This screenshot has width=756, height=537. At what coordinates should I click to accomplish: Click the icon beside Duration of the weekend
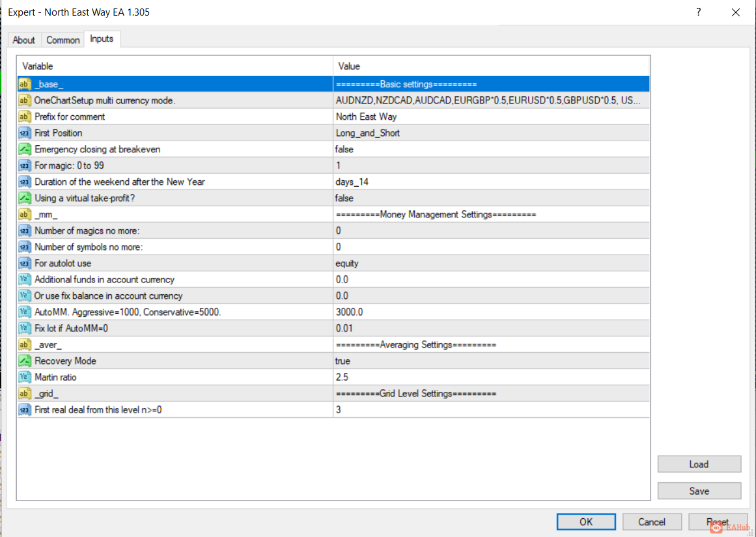click(x=25, y=182)
